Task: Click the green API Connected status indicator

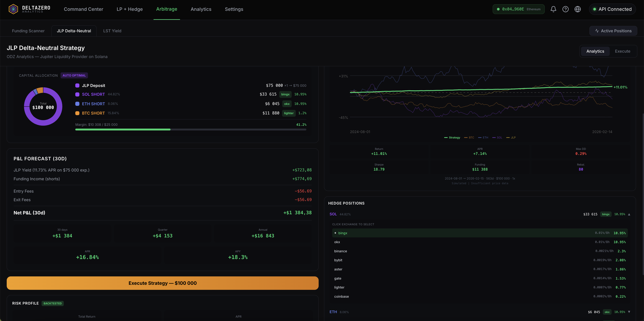Action: point(594,9)
